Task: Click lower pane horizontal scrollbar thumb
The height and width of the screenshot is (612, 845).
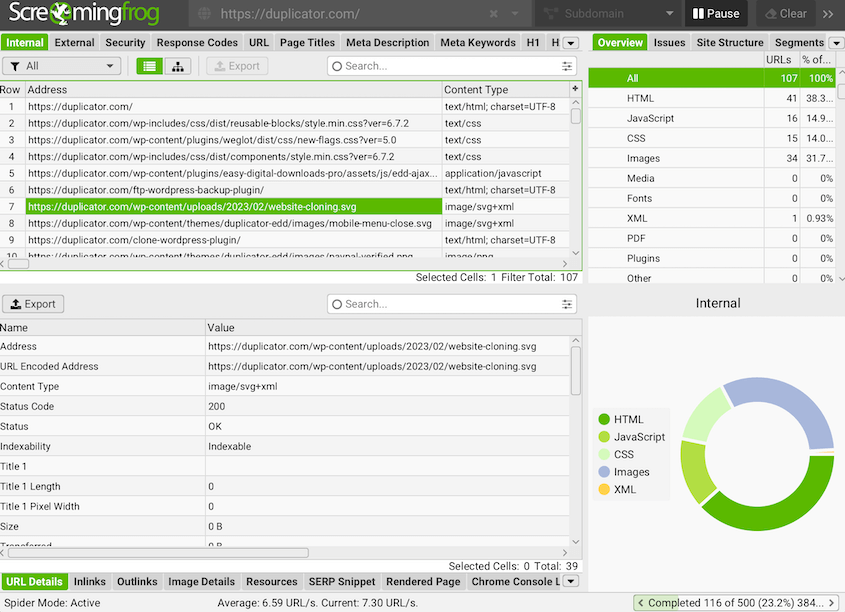Action: (x=158, y=553)
